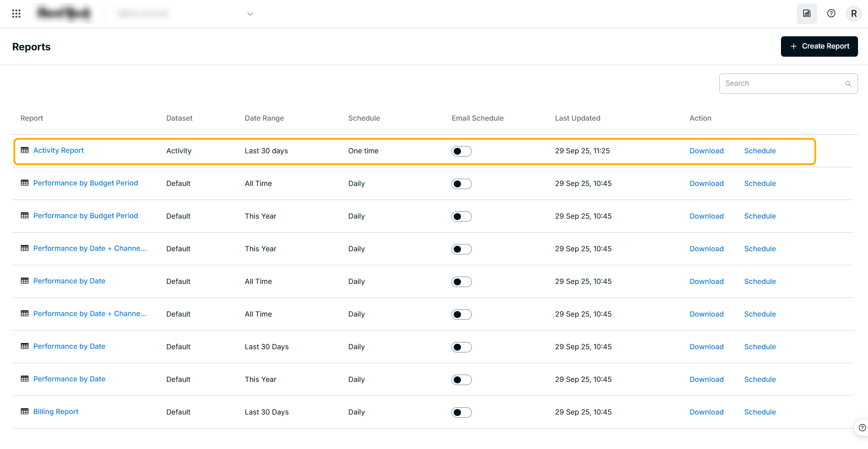Click table icon of All Time Performance by Date

[x=25, y=281]
